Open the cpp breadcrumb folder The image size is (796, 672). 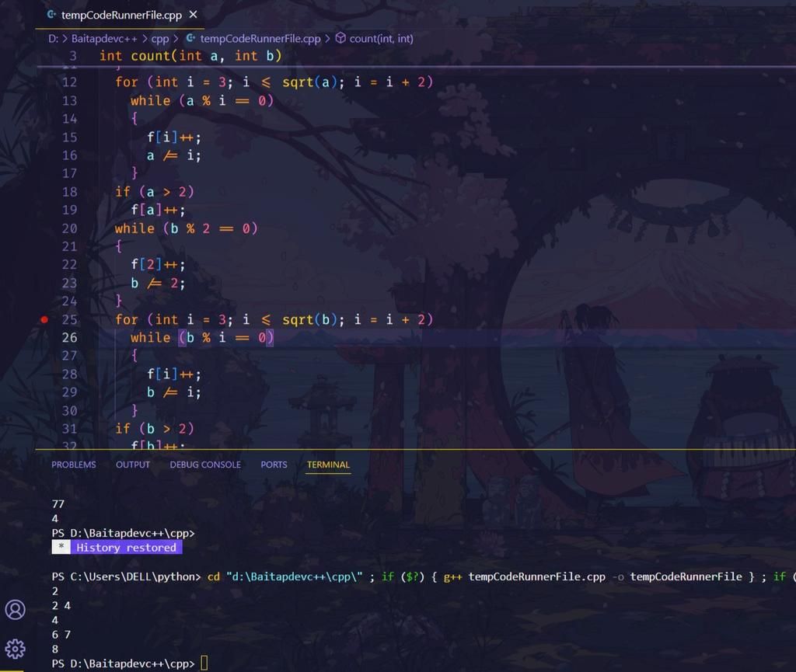160,39
